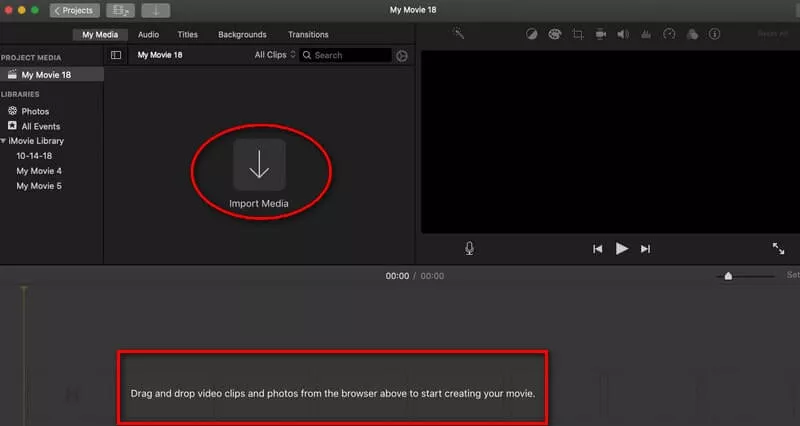Click the PROJECT MEDIA sidebar header
The height and width of the screenshot is (426, 800).
coord(31,58)
